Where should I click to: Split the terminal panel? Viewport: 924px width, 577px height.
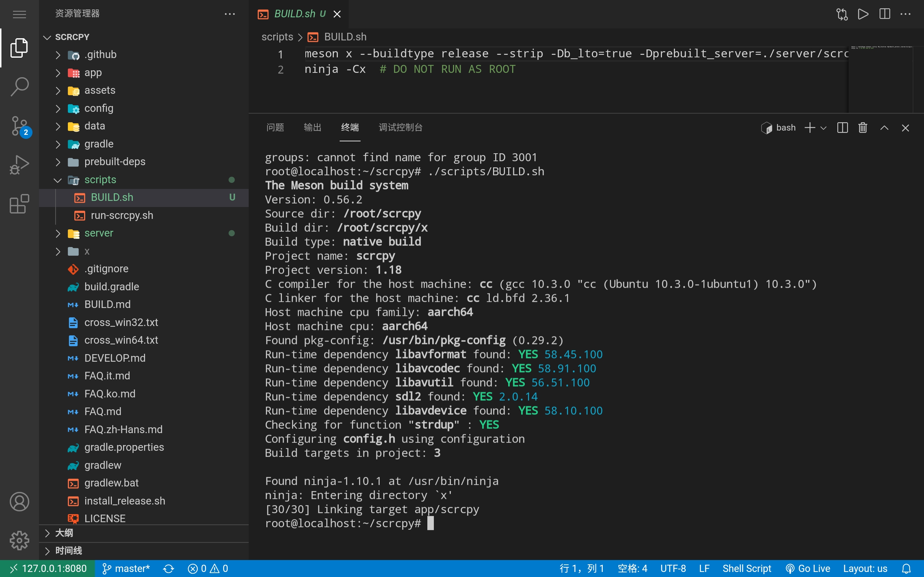[842, 128]
